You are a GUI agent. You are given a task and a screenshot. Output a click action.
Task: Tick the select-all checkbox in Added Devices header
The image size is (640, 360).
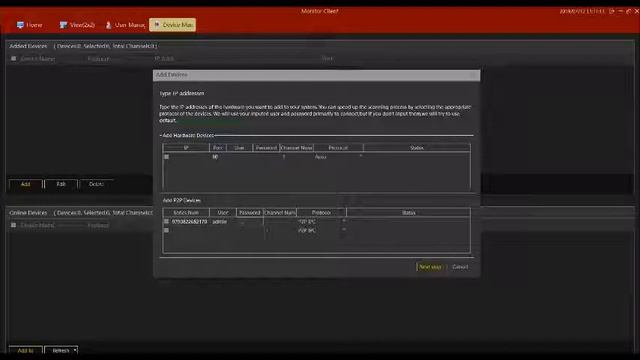[13, 58]
